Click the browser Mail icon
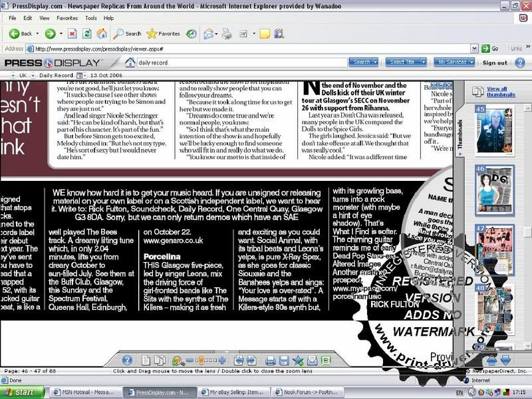This screenshot has height=399, width=532. click(x=208, y=34)
